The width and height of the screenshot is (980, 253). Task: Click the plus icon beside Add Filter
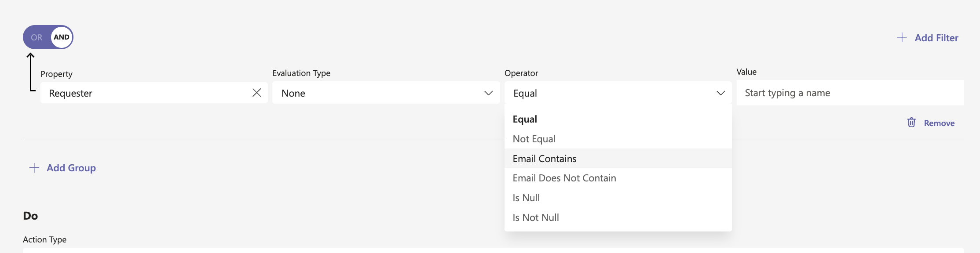coord(902,38)
